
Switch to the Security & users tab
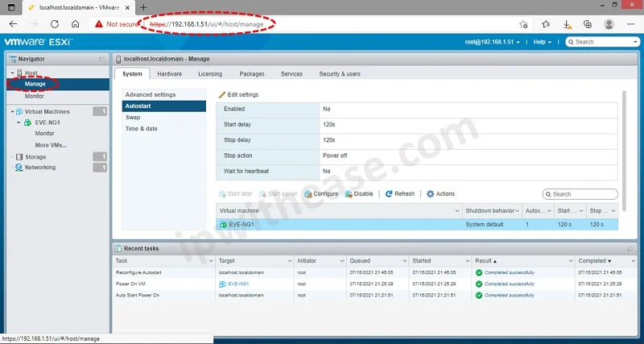click(339, 74)
